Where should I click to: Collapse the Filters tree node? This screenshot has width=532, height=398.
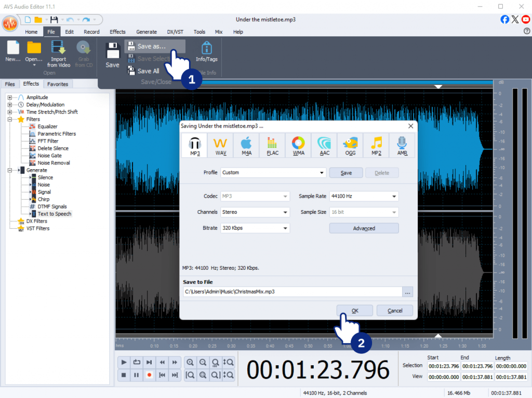point(10,119)
